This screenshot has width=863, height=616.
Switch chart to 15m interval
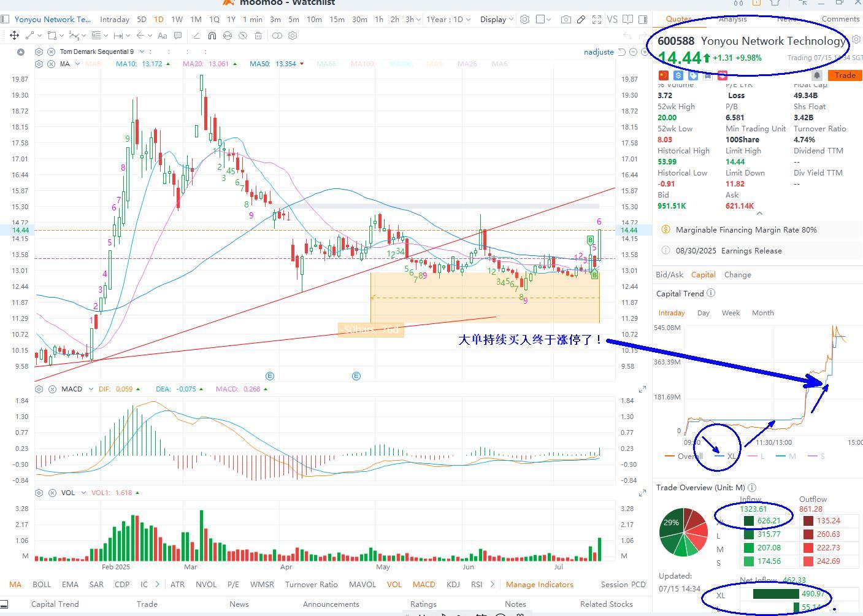(x=337, y=20)
